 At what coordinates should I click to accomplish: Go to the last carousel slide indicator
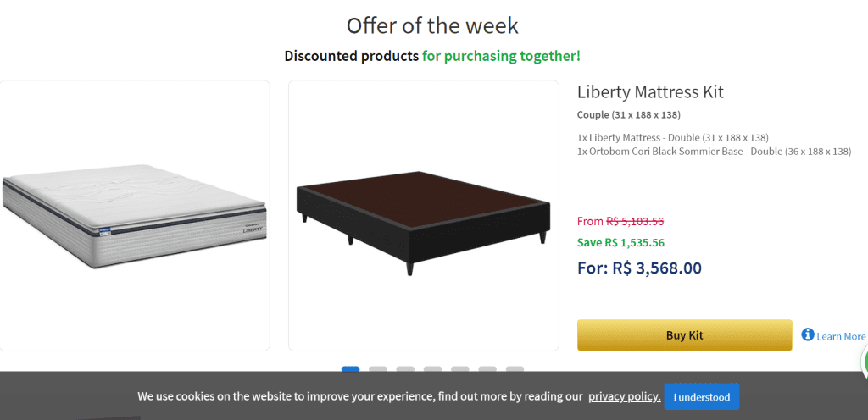tap(515, 369)
